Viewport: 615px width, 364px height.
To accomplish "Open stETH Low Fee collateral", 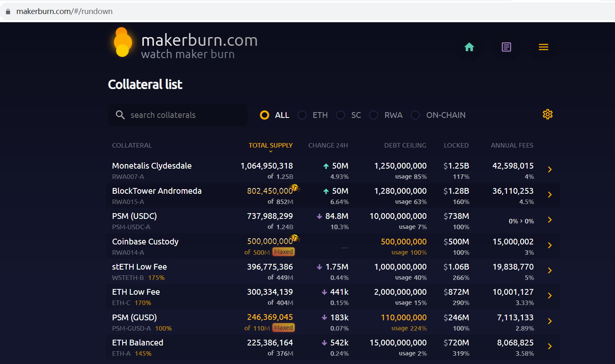I will point(140,267).
